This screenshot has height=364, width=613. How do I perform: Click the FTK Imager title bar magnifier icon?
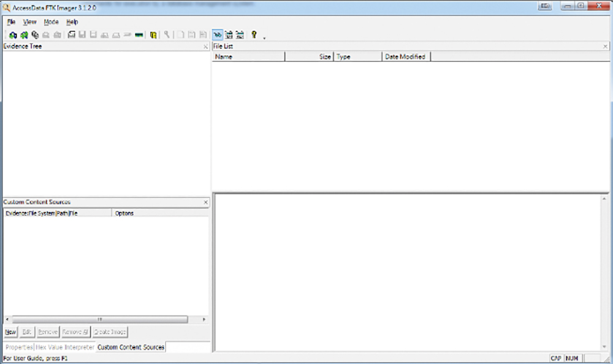pos(6,7)
